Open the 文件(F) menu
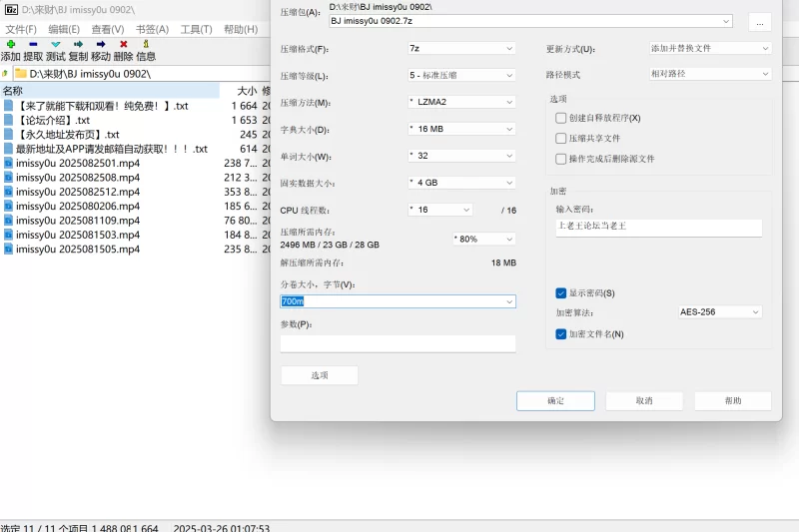The height and width of the screenshot is (532, 799). point(21,30)
